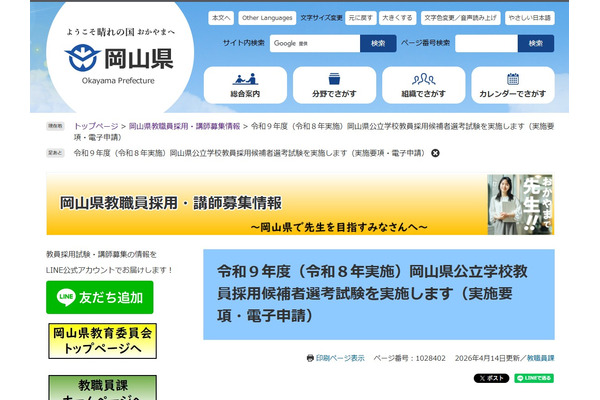Reset text size with 元に戻す
Image resolution: width=600 pixels, height=400 pixels.
tap(360, 18)
